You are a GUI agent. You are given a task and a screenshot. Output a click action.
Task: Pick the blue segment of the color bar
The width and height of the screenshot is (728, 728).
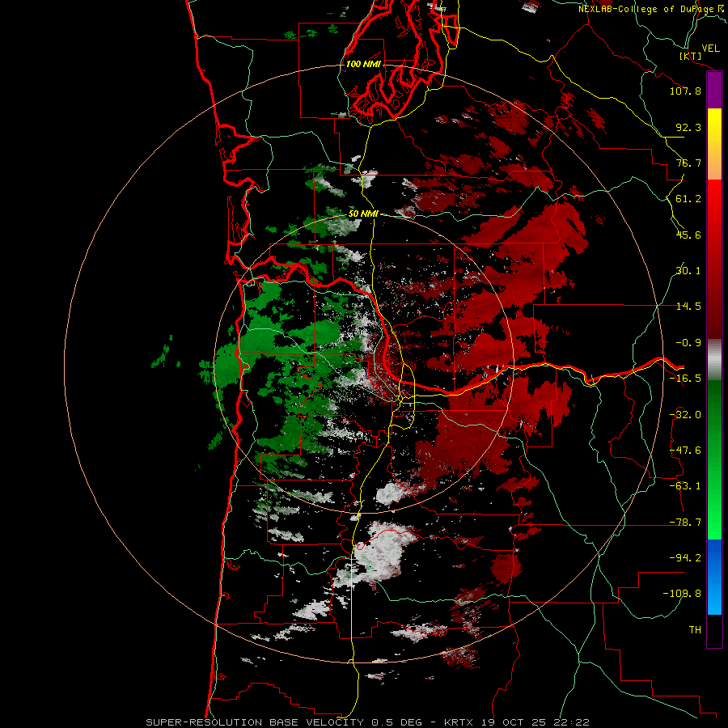click(714, 577)
